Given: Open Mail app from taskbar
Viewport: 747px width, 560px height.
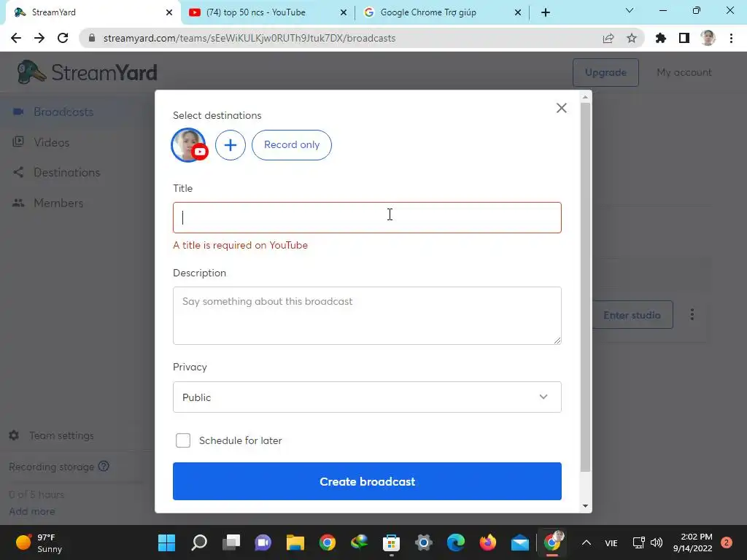Looking at the screenshot, I should point(519,542).
